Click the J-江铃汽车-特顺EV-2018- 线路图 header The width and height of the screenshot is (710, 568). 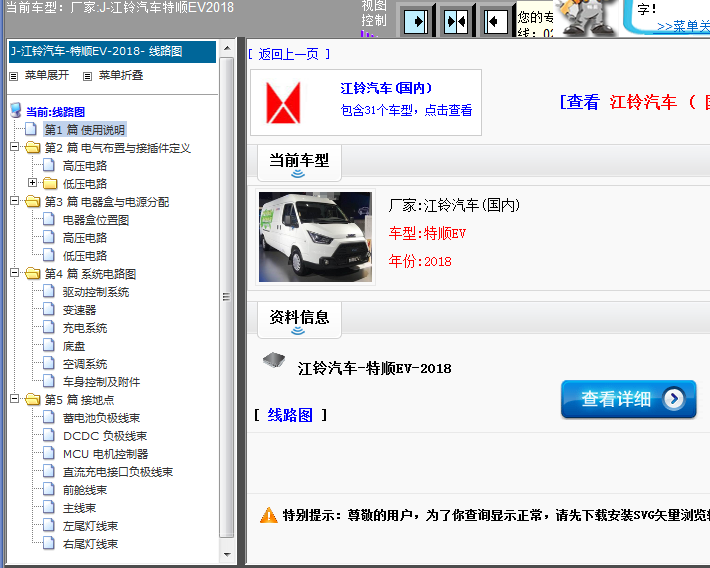(112, 51)
